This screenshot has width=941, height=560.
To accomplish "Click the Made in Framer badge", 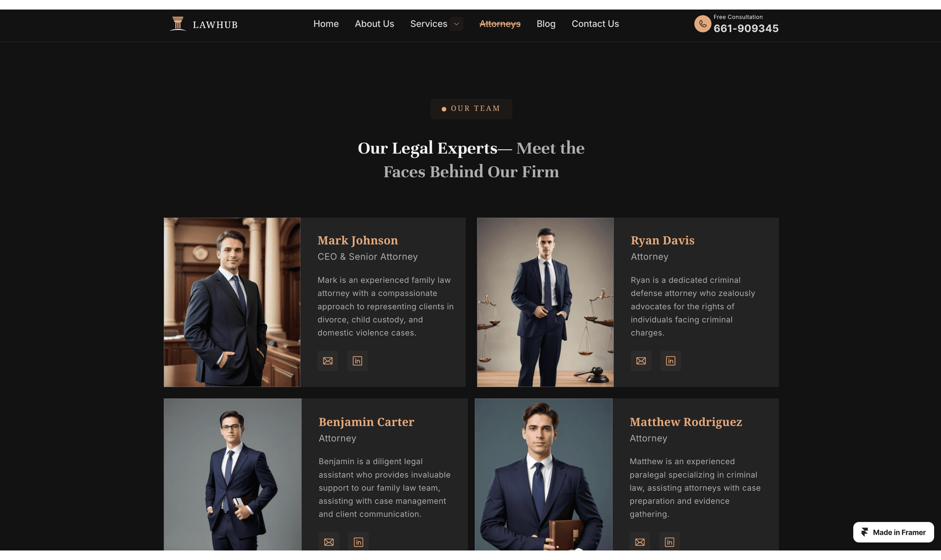I will (893, 532).
